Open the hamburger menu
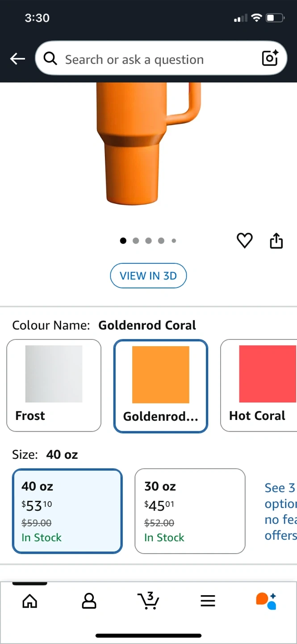The width and height of the screenshot is (297, 644). pyautogui.click(x=208, y=601)
